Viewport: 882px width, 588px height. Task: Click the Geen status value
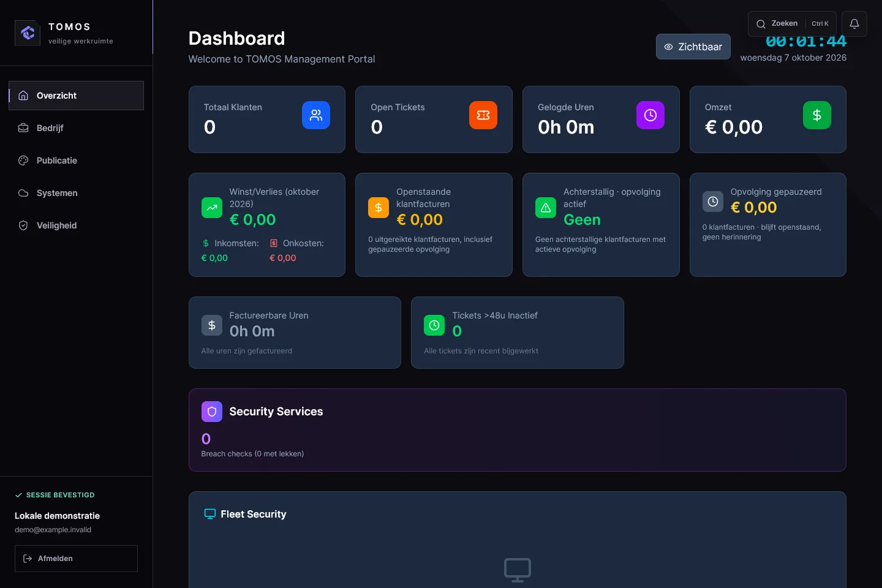(x=582, y=220)
